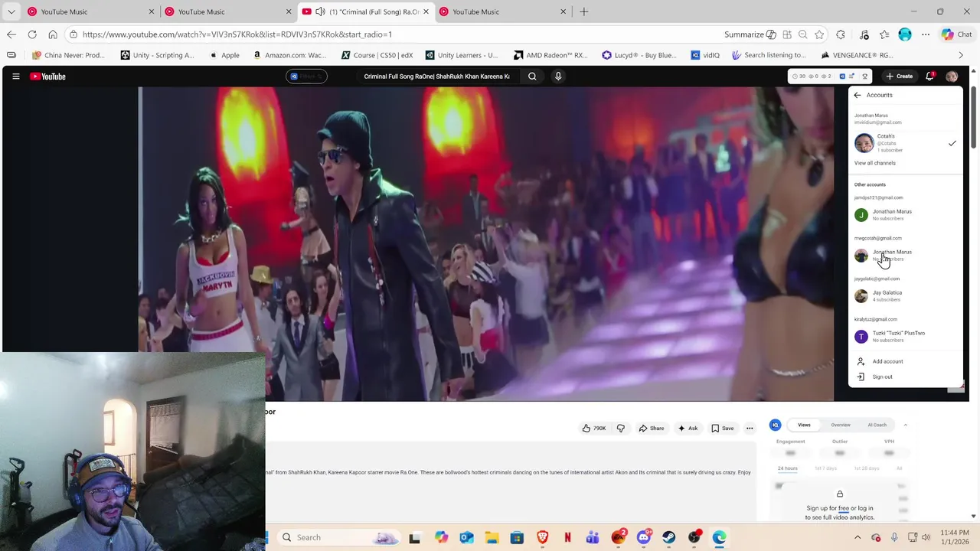Open the vidIQ bookmark
Screen dimensions: 980x551
tap(705, 55)
